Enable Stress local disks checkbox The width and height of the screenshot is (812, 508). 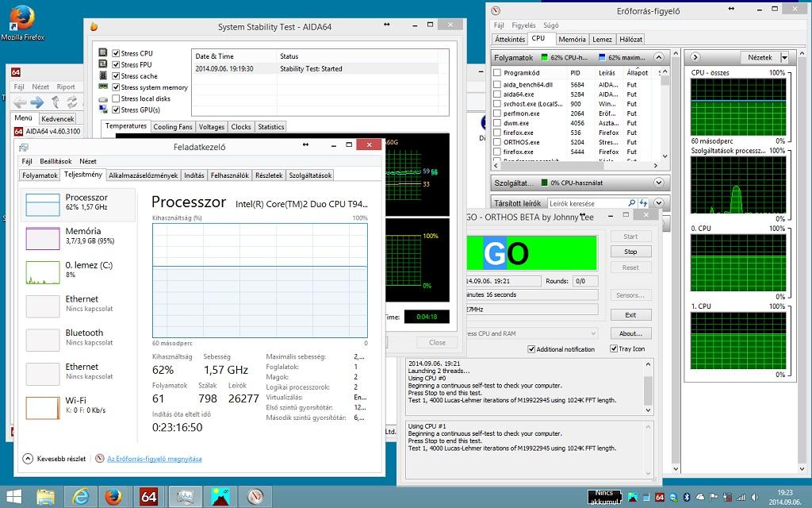click(x=116, y=98)
